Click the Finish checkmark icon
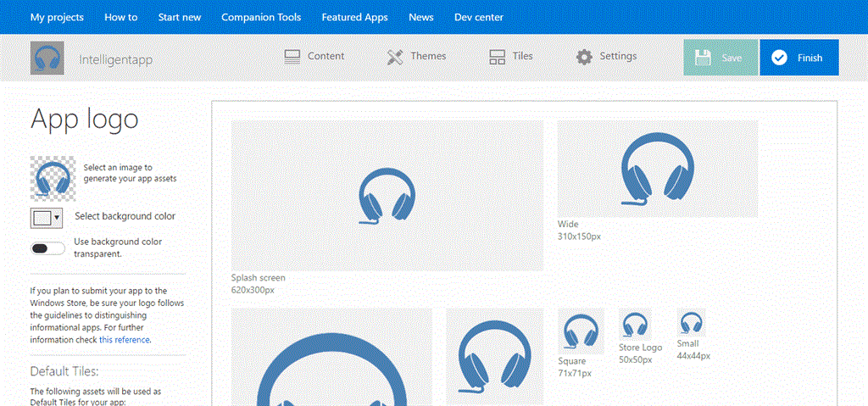Screen dimensions: 868x406 [779, 58]
